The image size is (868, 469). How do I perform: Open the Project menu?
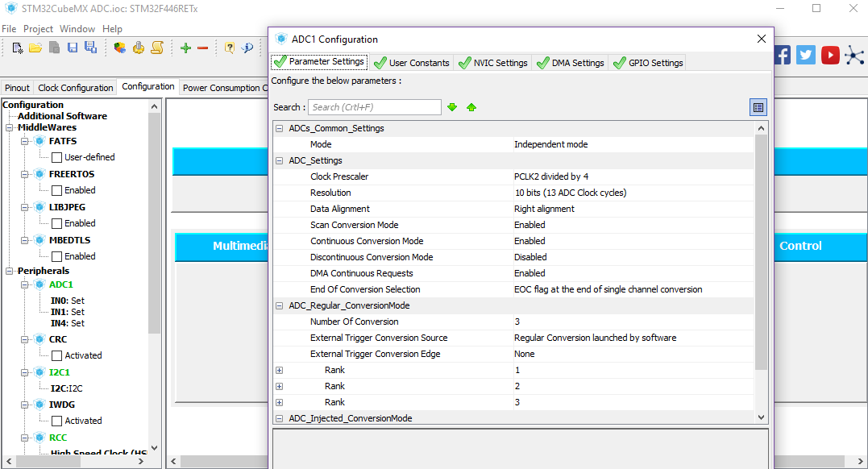coord(38,29)
